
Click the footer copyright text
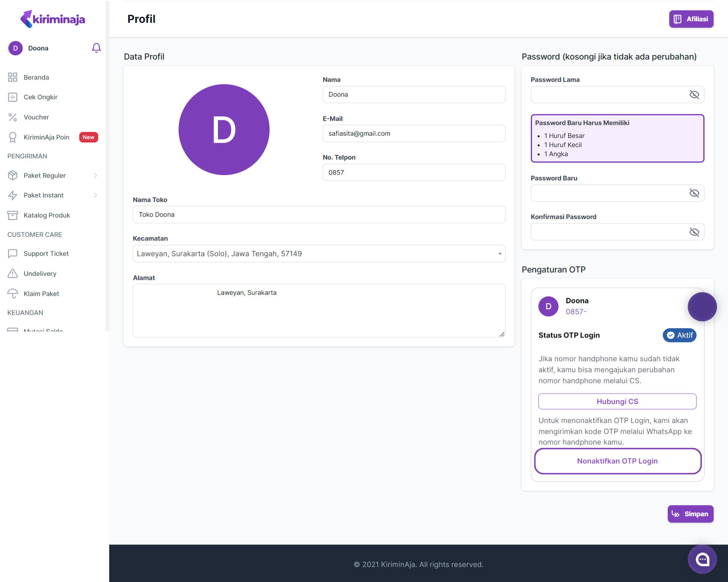click(x=419, y=564)
